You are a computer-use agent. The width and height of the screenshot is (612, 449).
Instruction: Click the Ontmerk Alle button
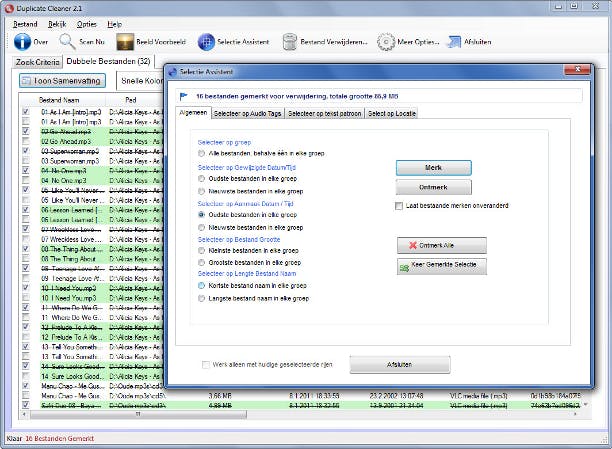pos(442,246)
